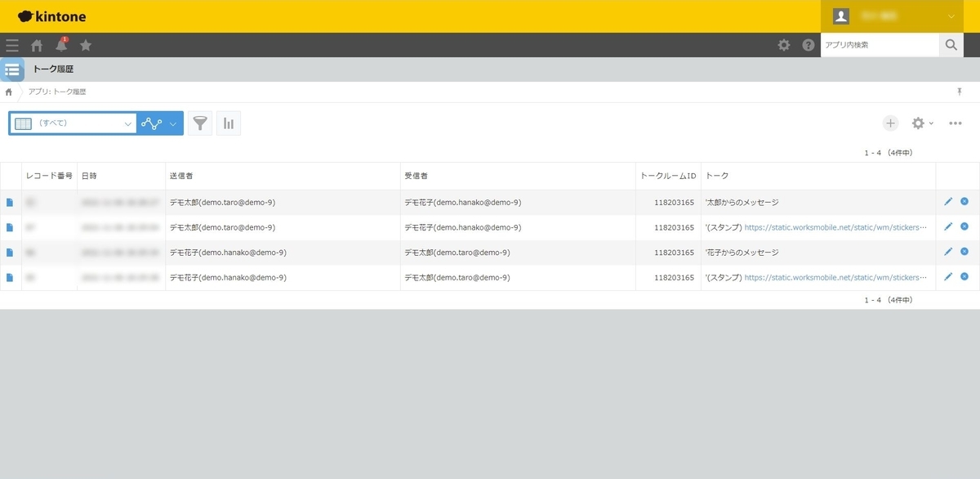The width and height of the screenshot is (980, 479).
Task: Click the kintone logo
Action: (51, 16)
